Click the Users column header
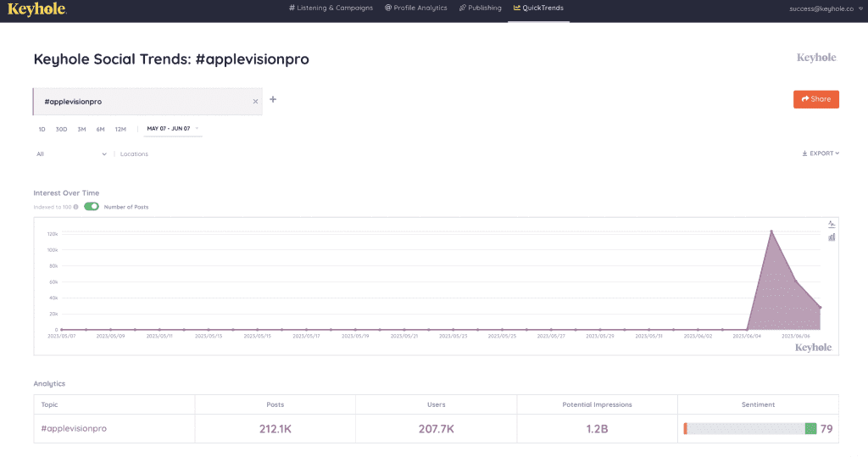The width and height of the screenshot is (868, 457). click(x=437, y=404)
